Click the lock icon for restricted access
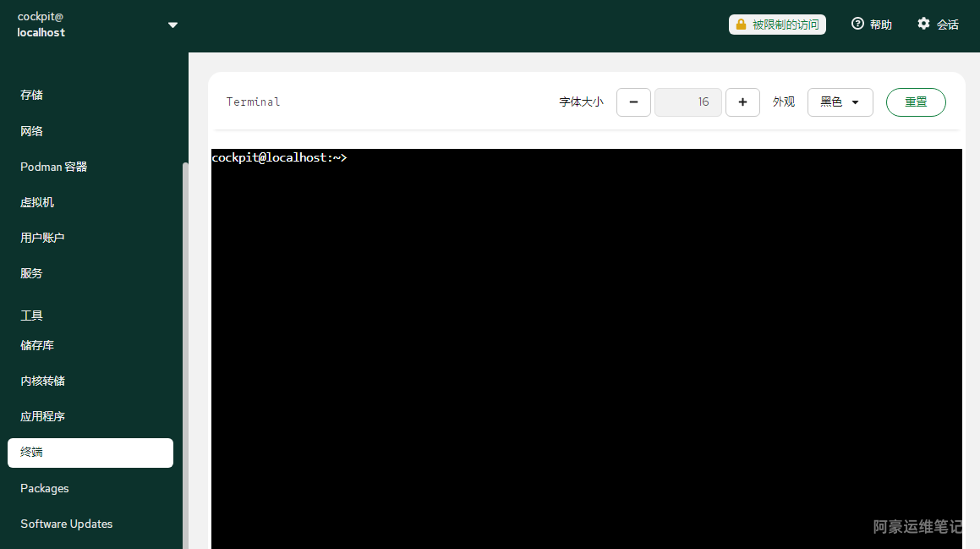Image resolution: width=980 pixels, height=549 pixels. tap(741, 25)
